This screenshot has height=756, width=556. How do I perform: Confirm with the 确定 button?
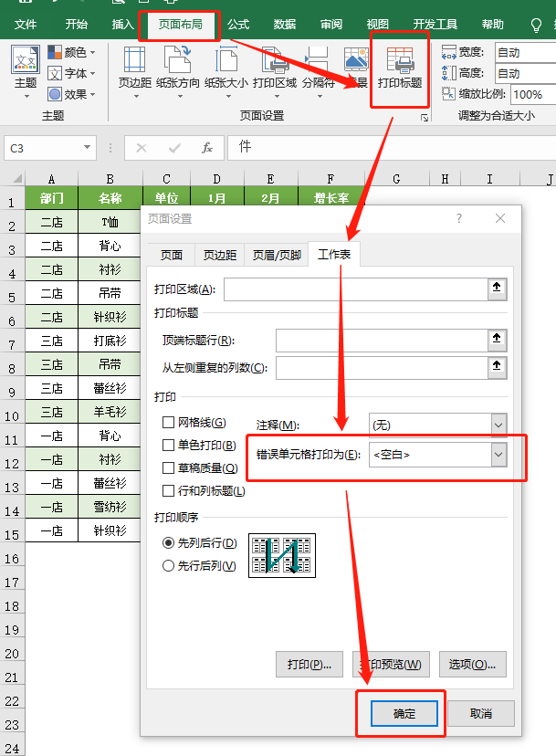pyautogui.click(x=404, y=713)
